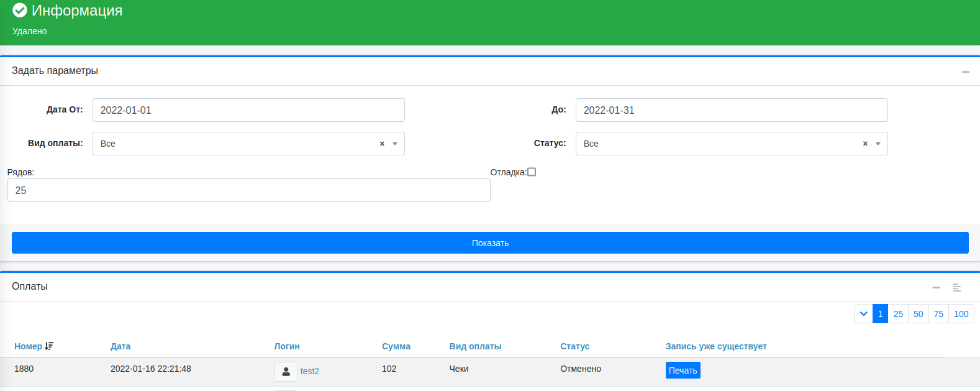Collapse the Оплаты panel
The image size is (980, 391).
936,288
